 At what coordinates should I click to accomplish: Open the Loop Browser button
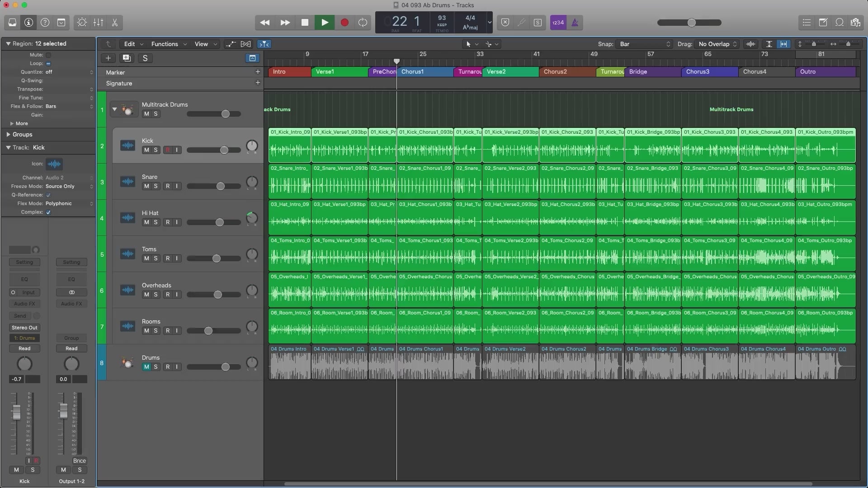(839, 22)
